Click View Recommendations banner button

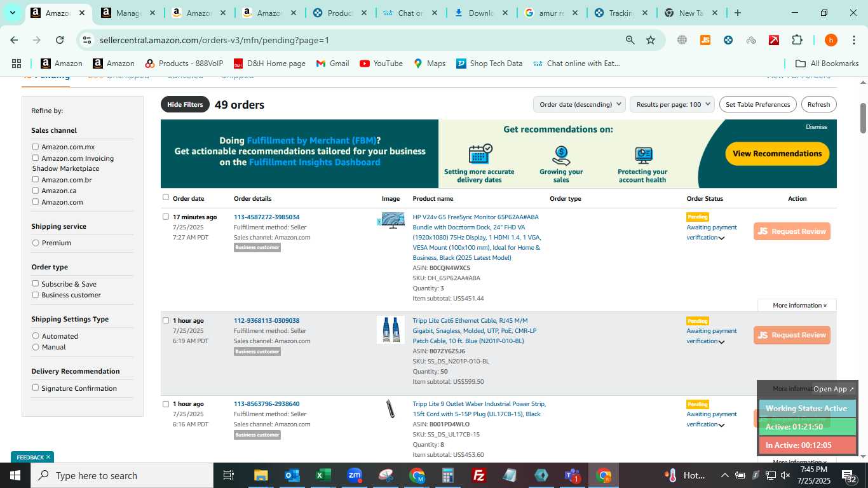tap(777, 153)
